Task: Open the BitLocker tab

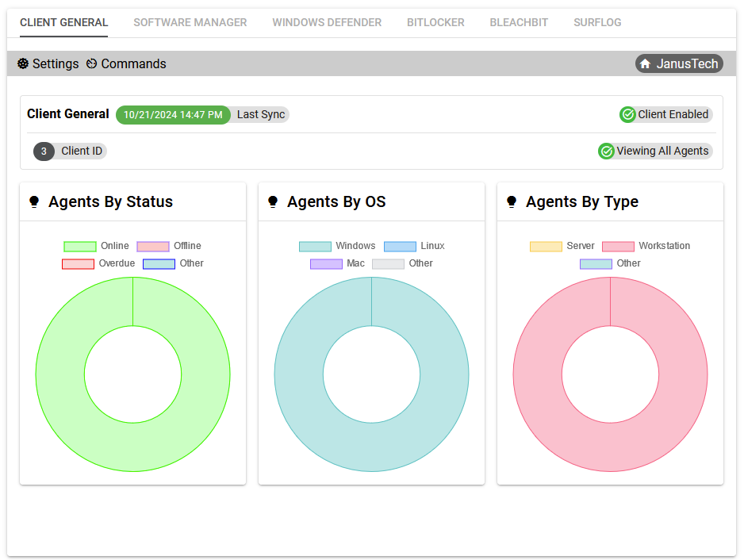Action: (435, 22)
